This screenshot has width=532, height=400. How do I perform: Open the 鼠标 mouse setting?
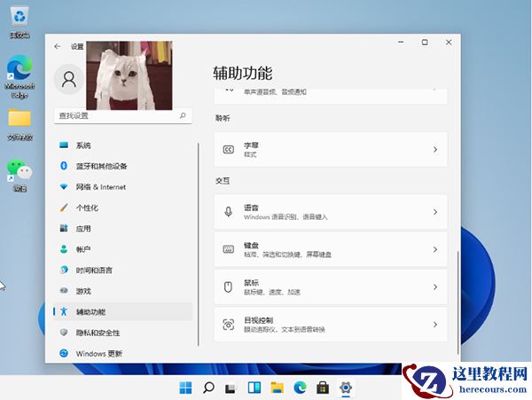coord(331,287)
